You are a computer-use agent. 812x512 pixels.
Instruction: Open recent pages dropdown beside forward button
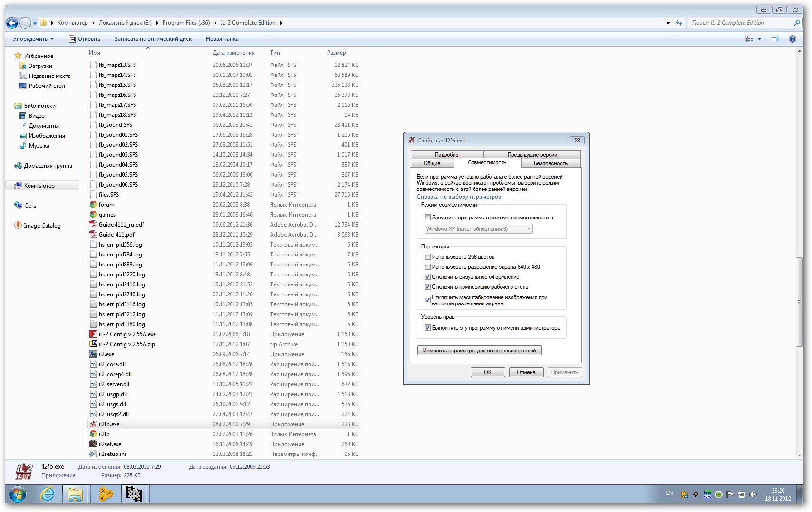[x=35, y=23]
